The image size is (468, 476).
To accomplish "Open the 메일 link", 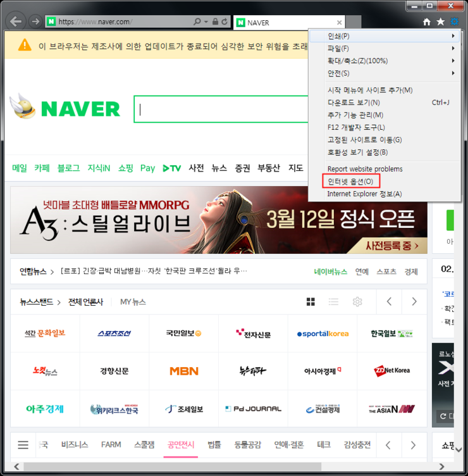I will [x=20, y=168].
